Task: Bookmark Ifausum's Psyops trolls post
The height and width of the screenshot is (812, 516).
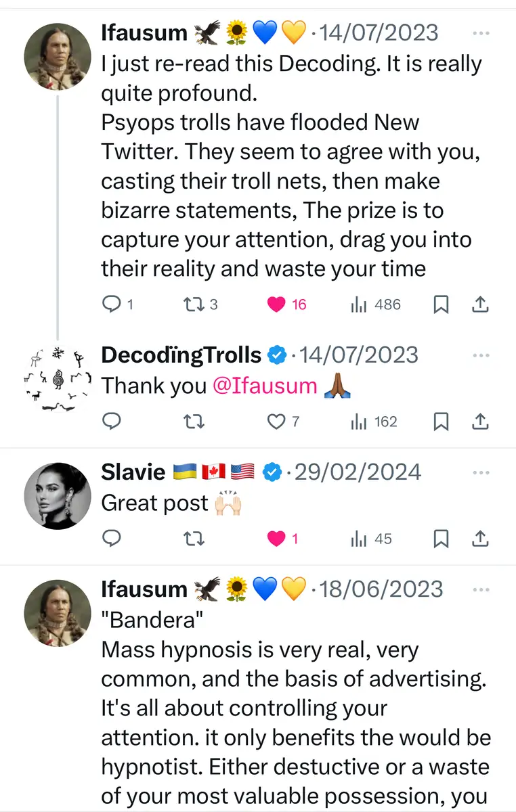Action: 441,305
